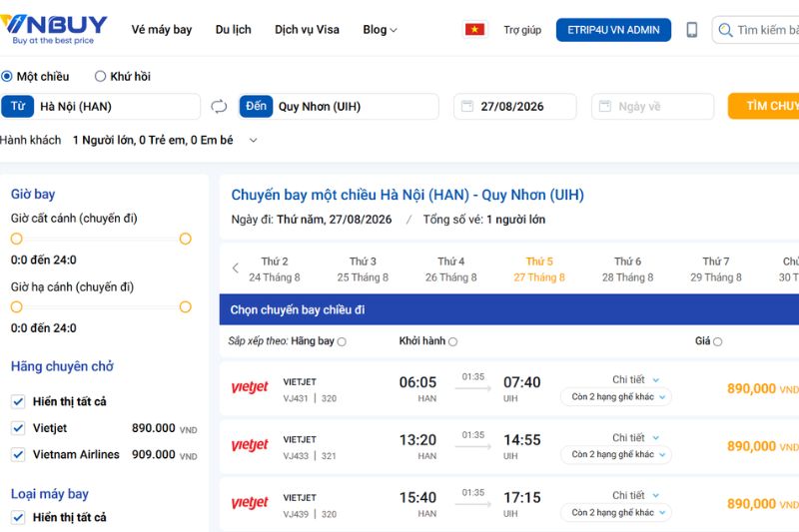799x532 pixels.
Task: Open the mobile phone app icon
Action: click(691, 30)
